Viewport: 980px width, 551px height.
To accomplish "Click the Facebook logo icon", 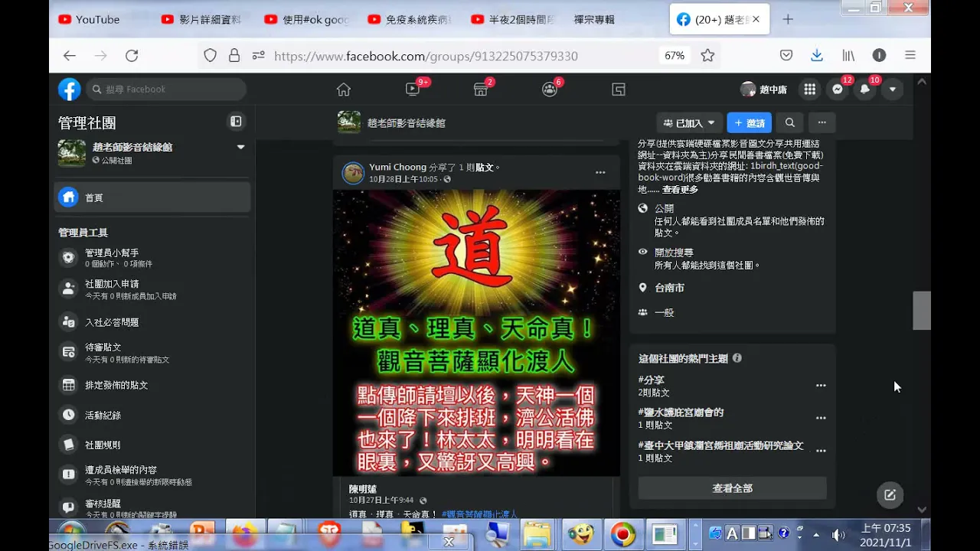I will pos(70,90).
